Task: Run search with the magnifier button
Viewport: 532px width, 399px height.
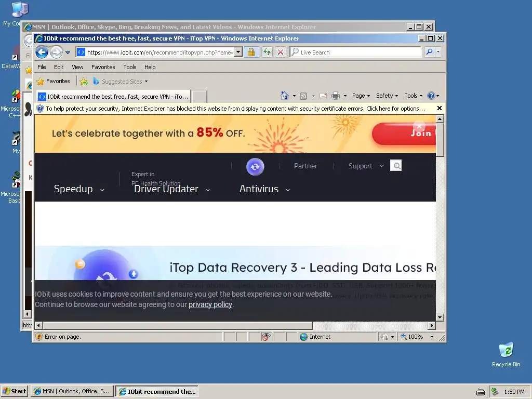Action: [429, 52]
